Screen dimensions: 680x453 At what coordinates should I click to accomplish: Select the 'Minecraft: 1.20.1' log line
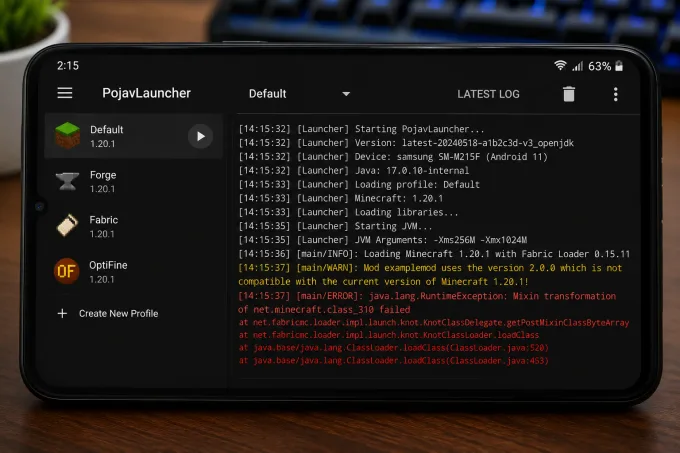coord(341,198)
